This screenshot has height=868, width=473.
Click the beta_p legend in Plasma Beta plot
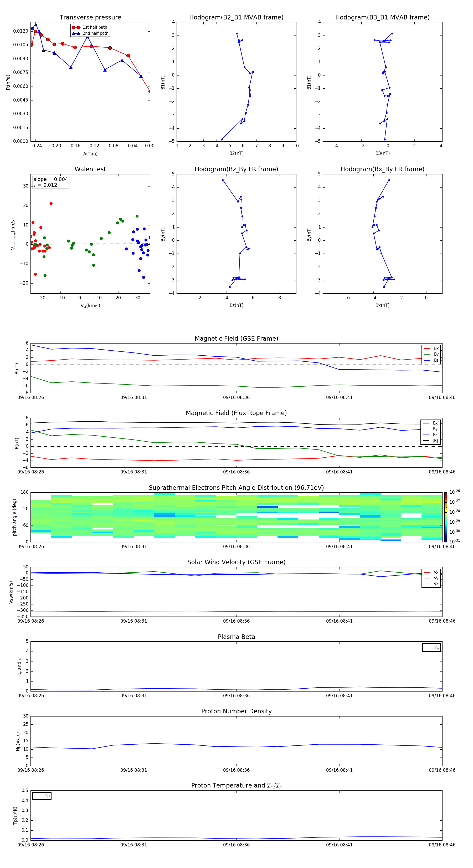(431, 647)
